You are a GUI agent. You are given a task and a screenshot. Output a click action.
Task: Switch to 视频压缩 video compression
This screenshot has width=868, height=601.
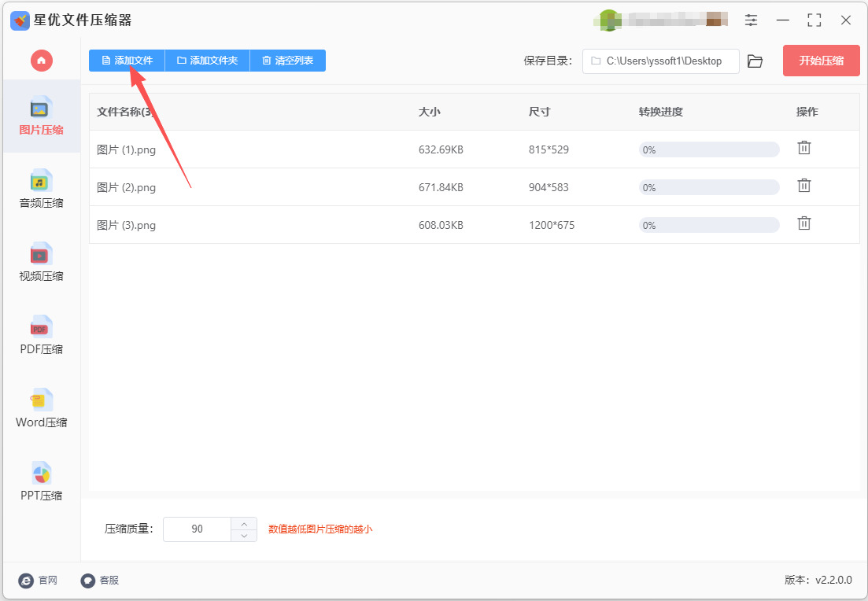(x=42, y=262)
